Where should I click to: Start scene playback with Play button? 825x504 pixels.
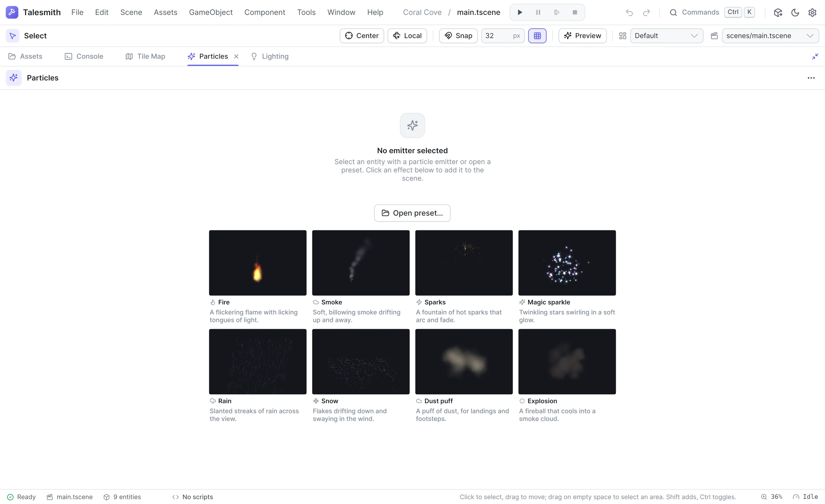520,12
